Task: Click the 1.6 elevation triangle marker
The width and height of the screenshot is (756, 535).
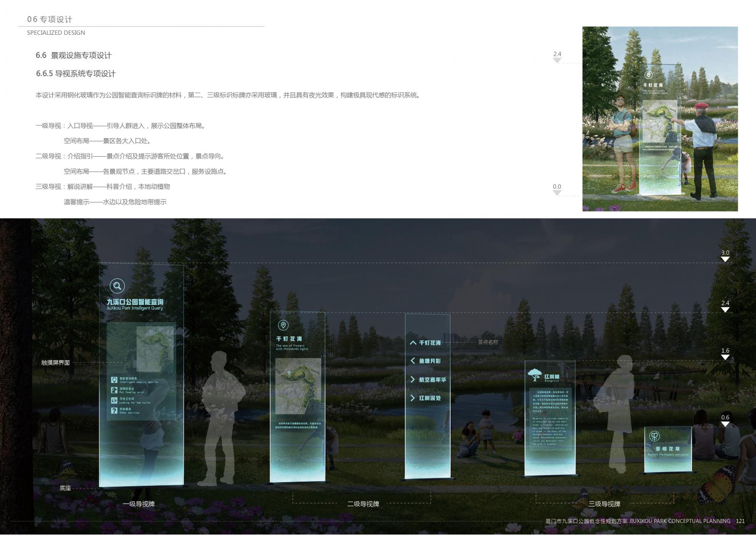Action: click(x=725, y=357)
